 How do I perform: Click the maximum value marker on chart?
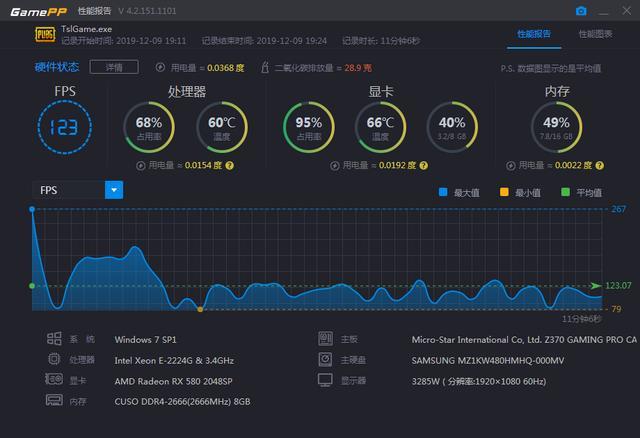(32, 209)
